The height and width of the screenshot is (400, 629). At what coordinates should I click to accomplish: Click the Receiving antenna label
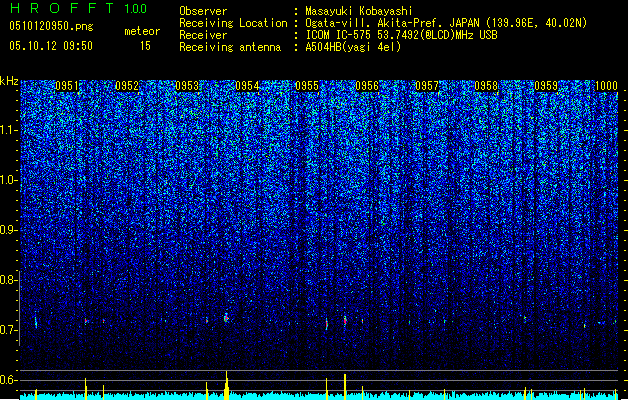[230, 47]
